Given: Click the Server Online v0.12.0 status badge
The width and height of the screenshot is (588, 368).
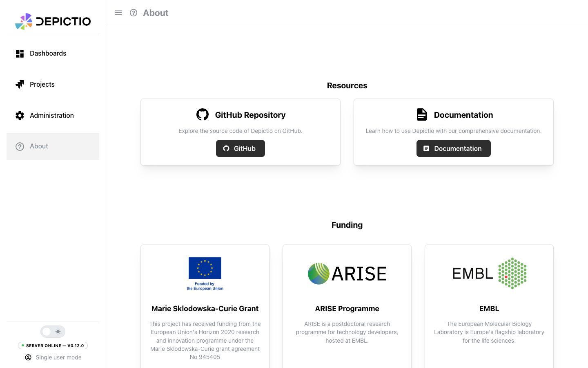Looking at the screenshot, I should point(53,346).
